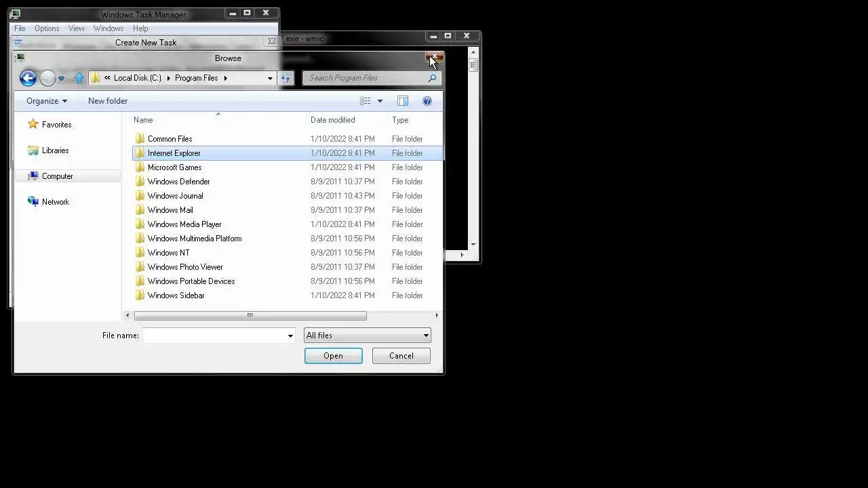Image resolution: width=868 pixels, height=488 pixels.
Task: Click the file list scroll left arrow
Action: click(x=128, y=315)
